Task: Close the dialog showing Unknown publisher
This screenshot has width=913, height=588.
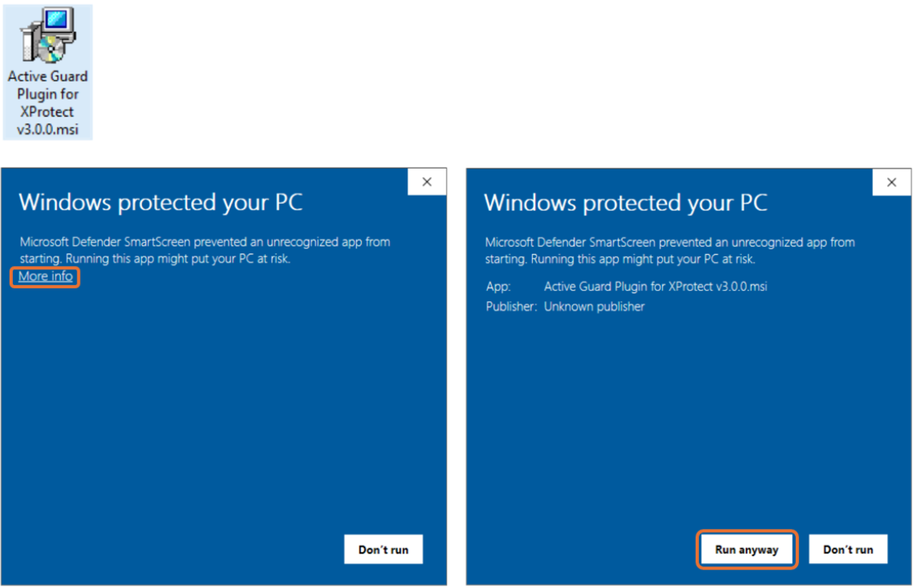Action: (x=891, y=182)
